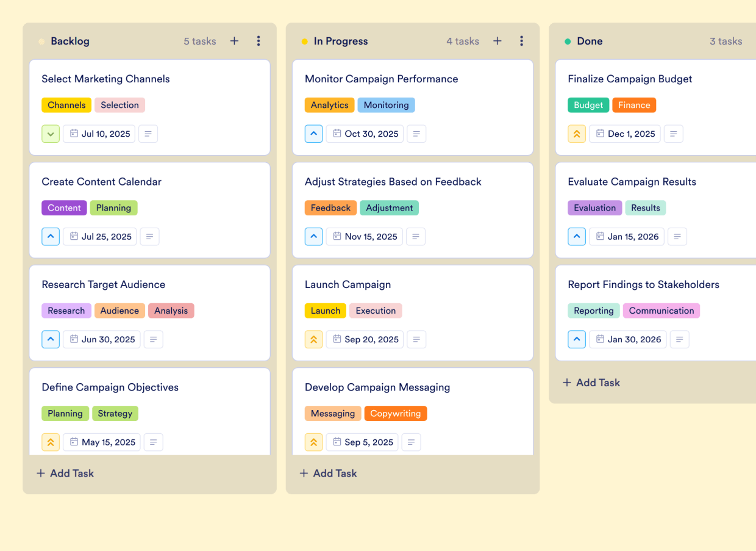
Task: Open the priority chevron on Create Content Calendar
Action: tap(51, 236)
